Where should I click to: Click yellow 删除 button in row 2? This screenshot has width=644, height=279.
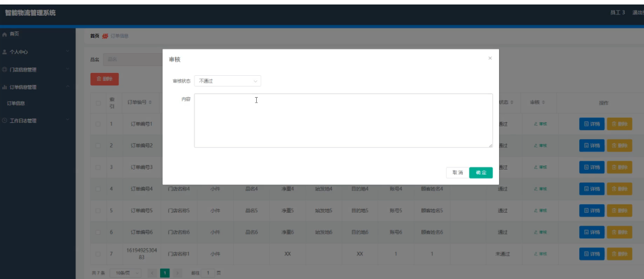(x=619, y=145)
